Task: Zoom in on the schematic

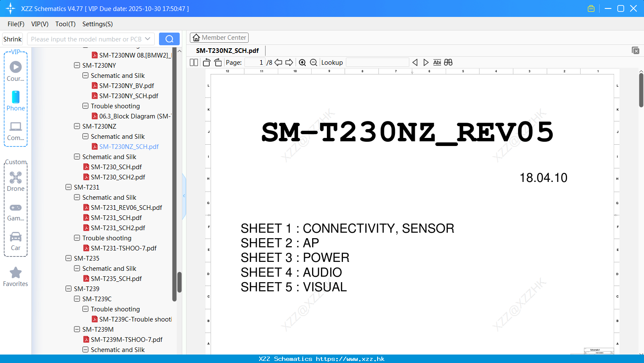Action: click(302, 62)
